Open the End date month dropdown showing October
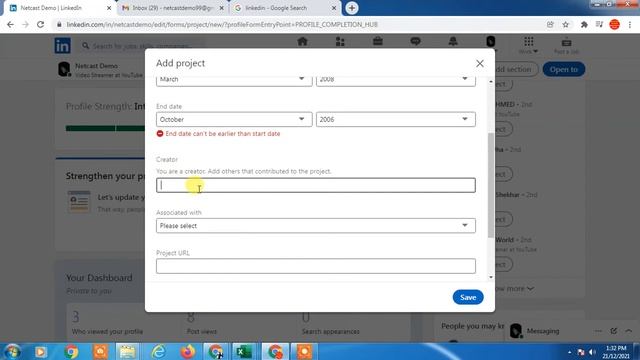Viewport: 640px width, 360px height. (x=234, y=119)
